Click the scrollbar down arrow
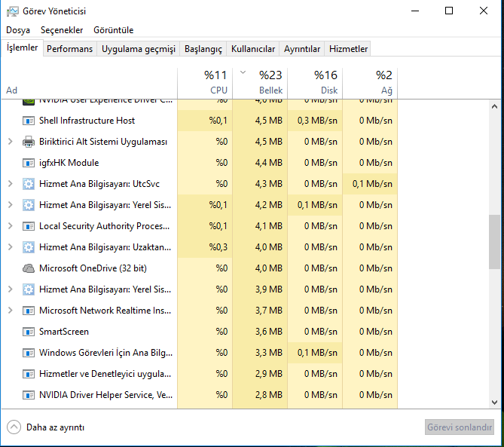The image size is (504, 447). pos(494,403)
